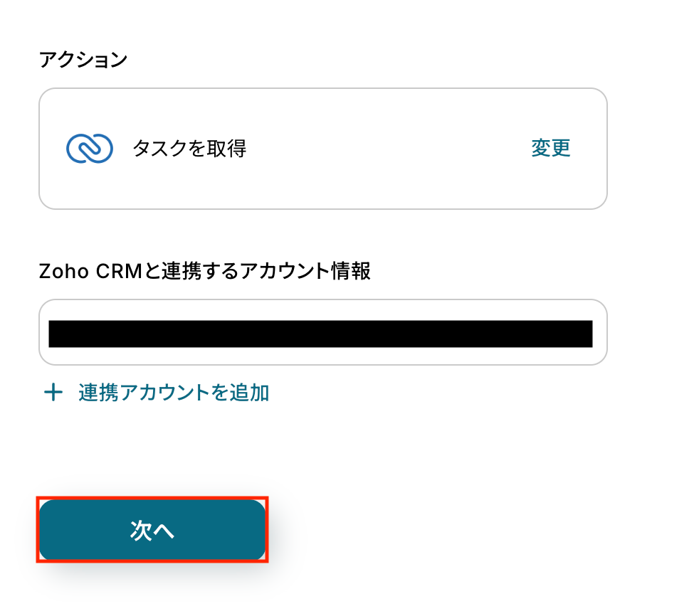Click the blacked-out account name bar
699x616 pixels.
click(320, 334)
